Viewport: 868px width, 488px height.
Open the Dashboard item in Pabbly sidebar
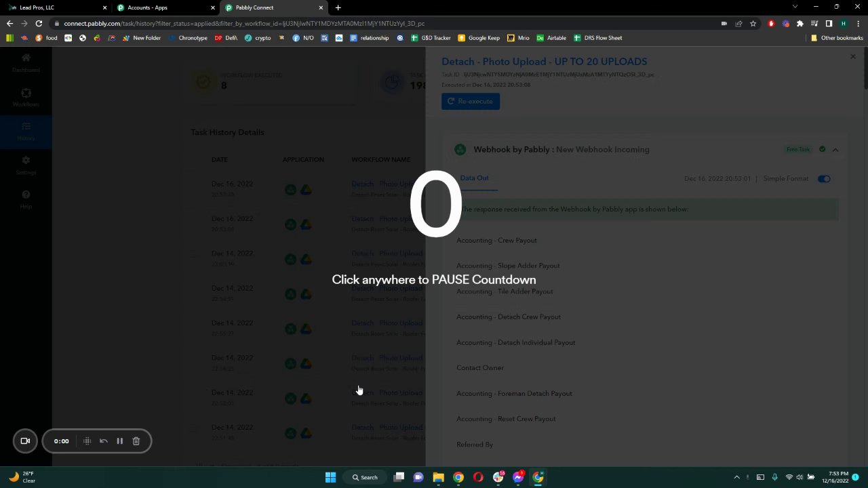tap(26, 62)
